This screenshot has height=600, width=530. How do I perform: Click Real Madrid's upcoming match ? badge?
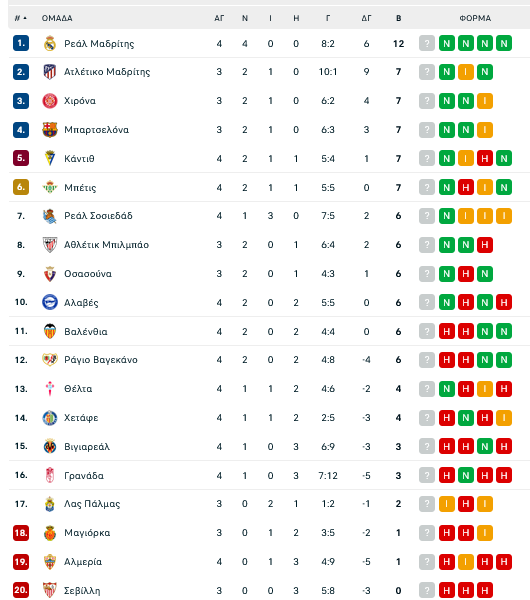pos(427,43)
